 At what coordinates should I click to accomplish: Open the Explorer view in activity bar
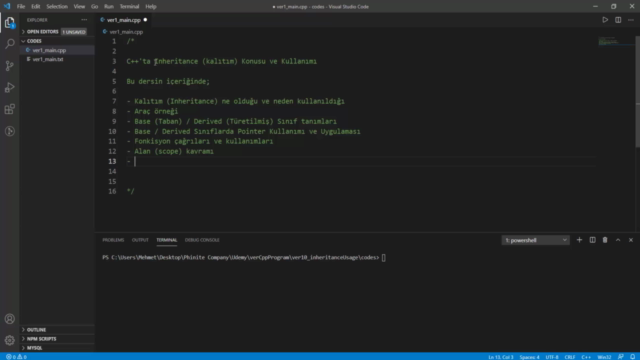click(9, 22)
